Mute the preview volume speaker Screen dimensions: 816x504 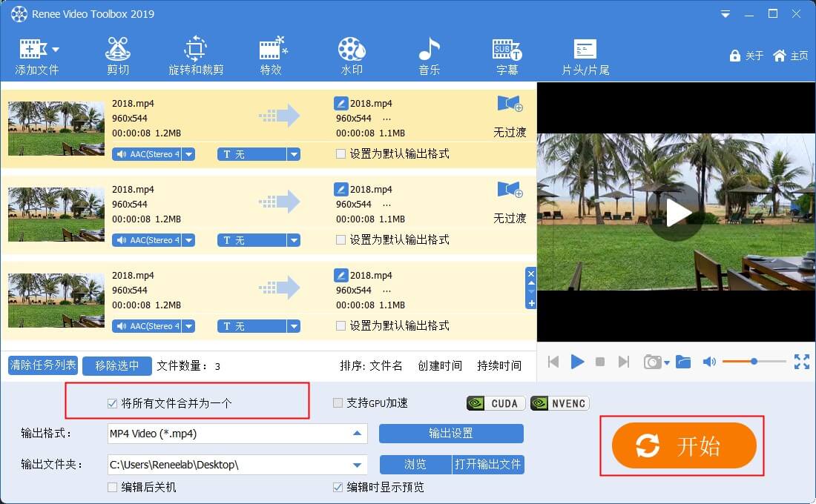(x=708, y=362)
